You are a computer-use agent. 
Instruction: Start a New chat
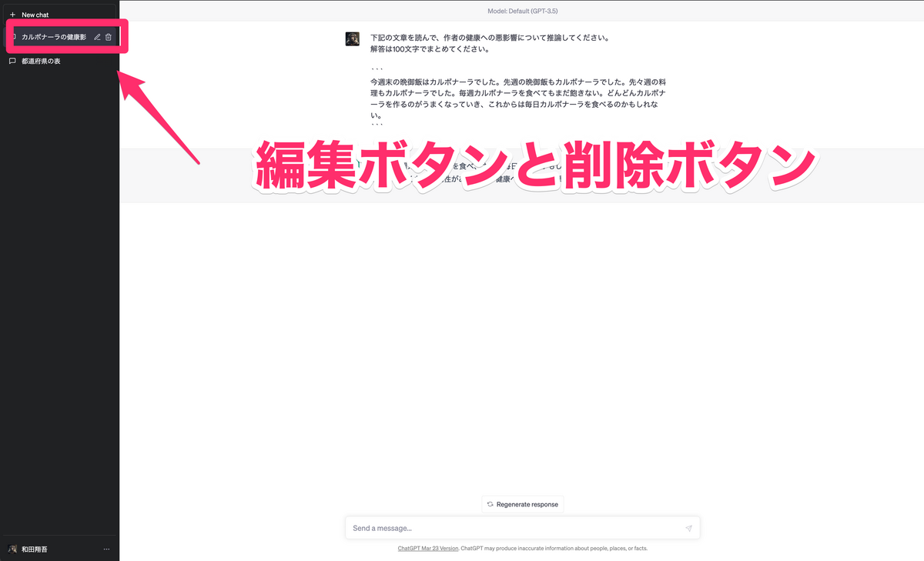[x=59, y=15]
